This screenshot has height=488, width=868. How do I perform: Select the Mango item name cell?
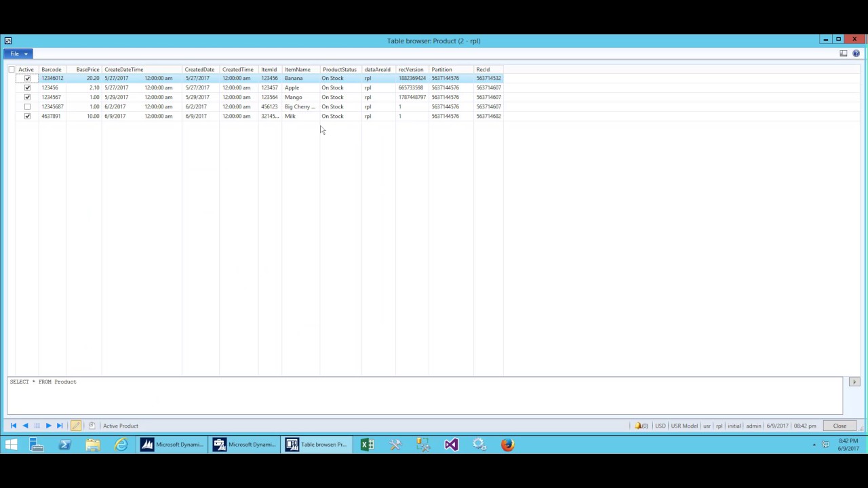click(300, 97)
